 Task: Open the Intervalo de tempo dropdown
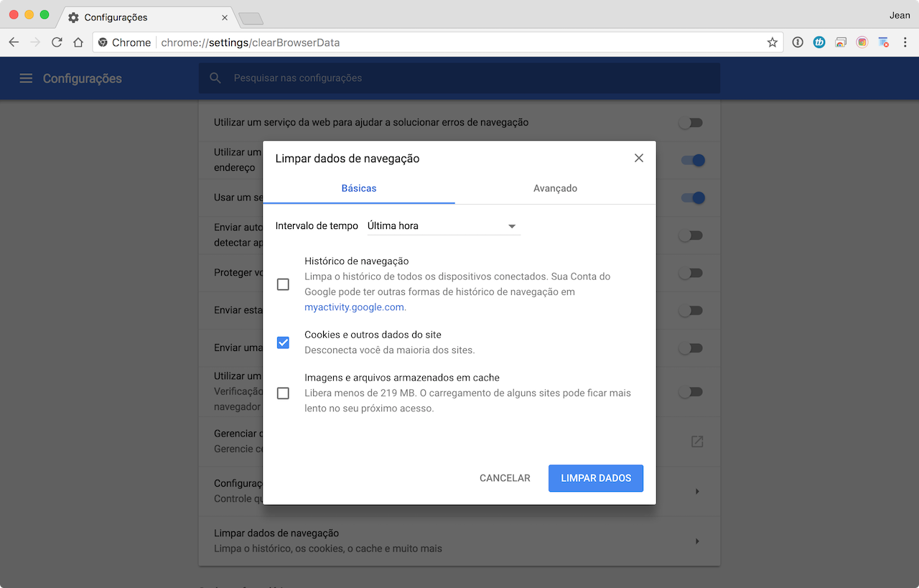[443, 226]
